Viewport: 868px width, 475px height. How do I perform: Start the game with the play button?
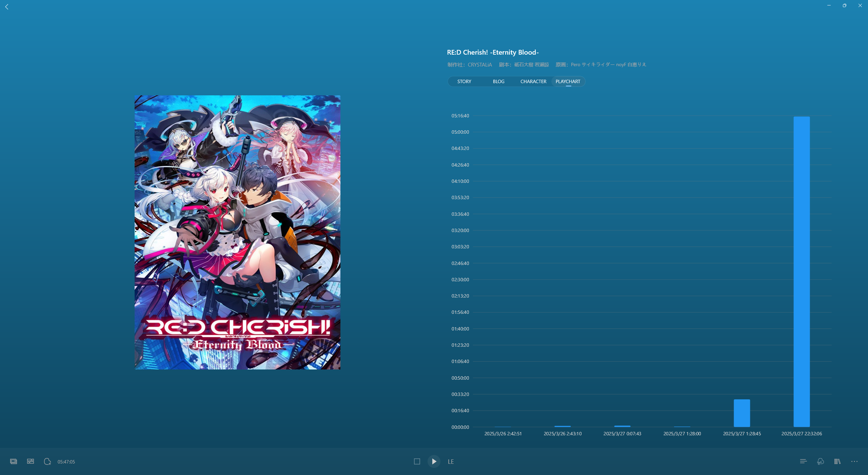pyautogui.click(x=434, y=461)
